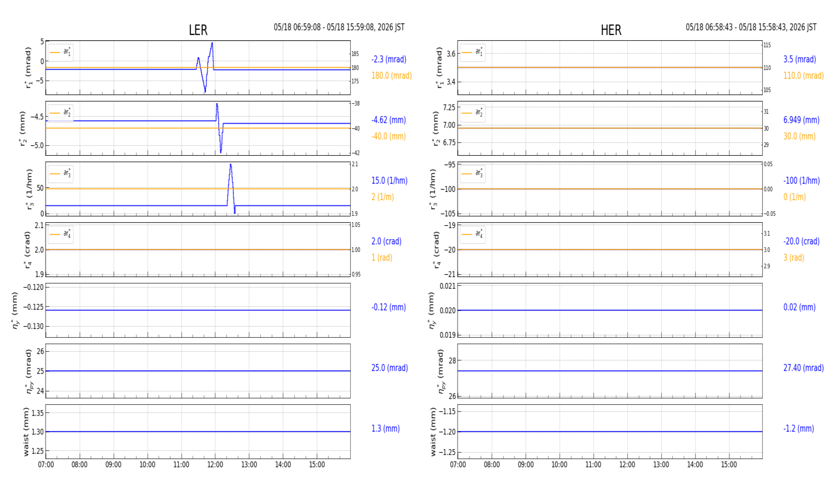This screenshot has width=824, height=504.
Task: Click the LER waist (mm) y-axis label
Action: point(25,432)
